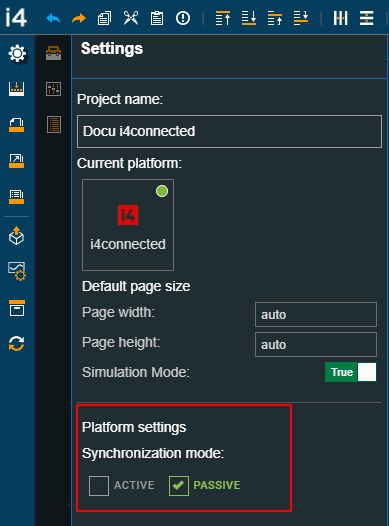Click the i4 logo in the top-left corner
The width and height of the screenshot is (389, 526).
pyautogui.click(x=16, y=17)
